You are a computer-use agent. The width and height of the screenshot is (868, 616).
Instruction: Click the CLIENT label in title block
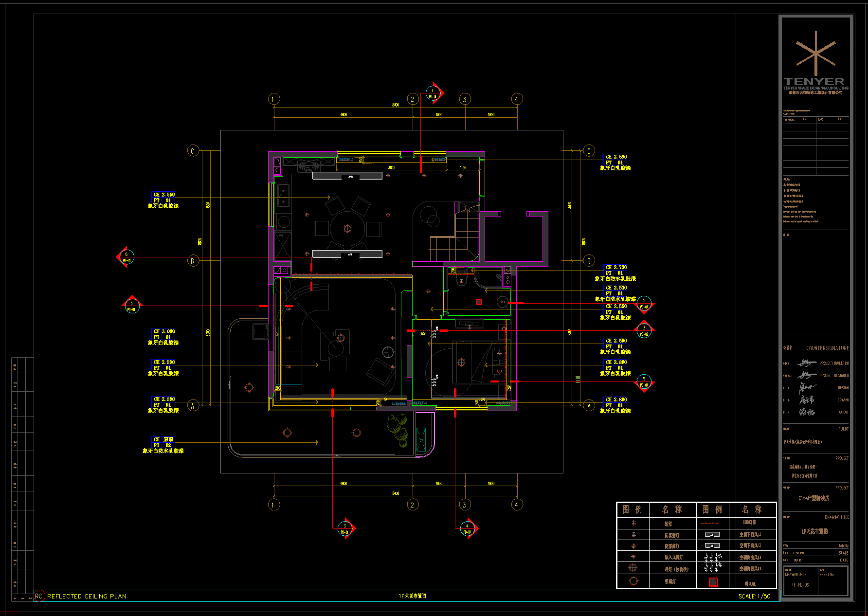pos(843,429)
